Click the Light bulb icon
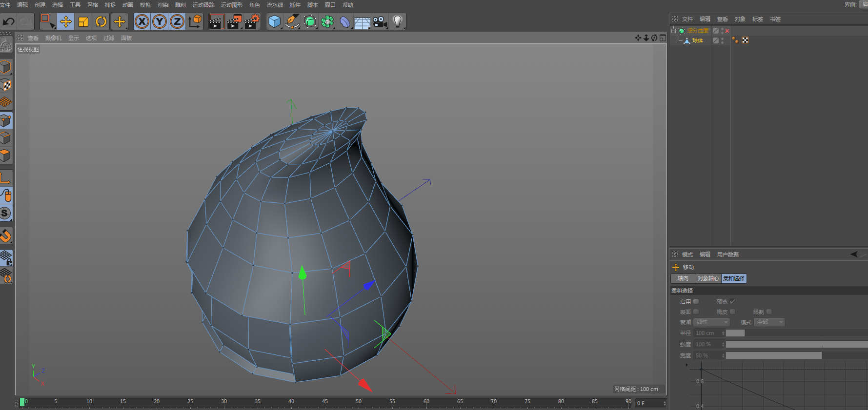The width and height of the screenshot is (868, 410). pos(398,21)
